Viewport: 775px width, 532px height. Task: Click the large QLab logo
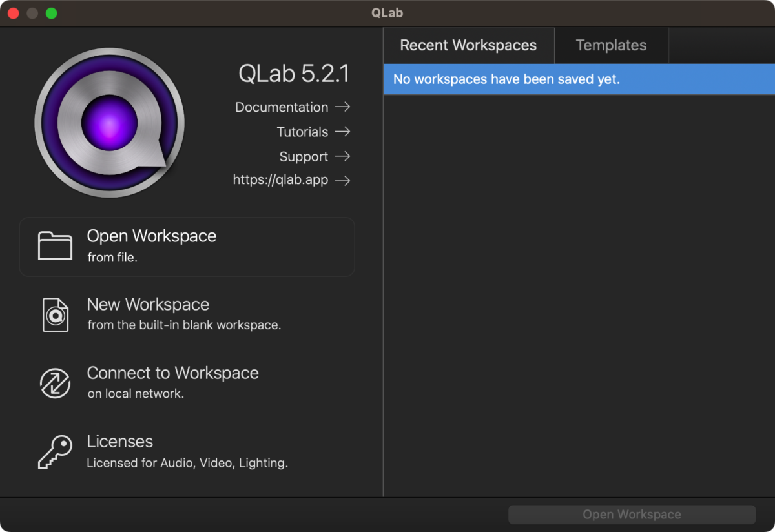click(x=109, y=123)
